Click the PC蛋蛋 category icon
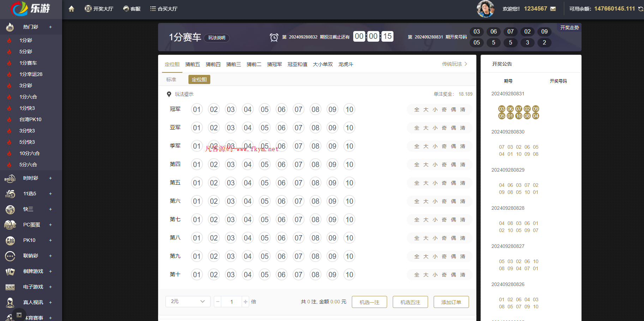The width and height of the screenshot is (644, 321). pyautogui.click(x=10, y=225)
